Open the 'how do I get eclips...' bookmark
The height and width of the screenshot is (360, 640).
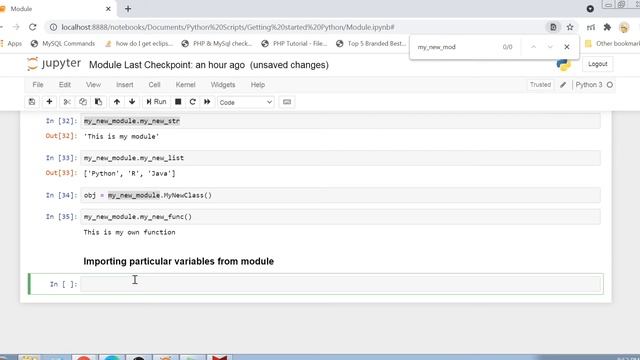coord(139,44)
